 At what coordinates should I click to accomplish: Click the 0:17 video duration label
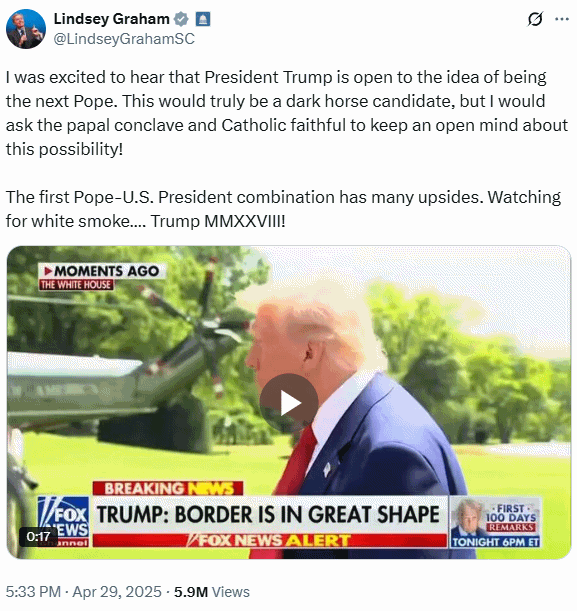[x=38, y=537]
